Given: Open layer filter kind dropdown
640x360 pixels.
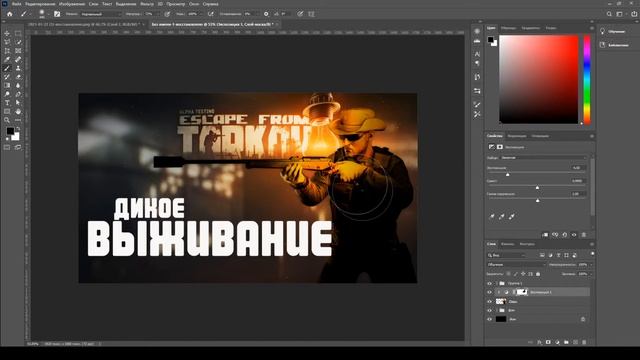Looking at the screenshot, I should pyautogui.click(x=507, y=256).
